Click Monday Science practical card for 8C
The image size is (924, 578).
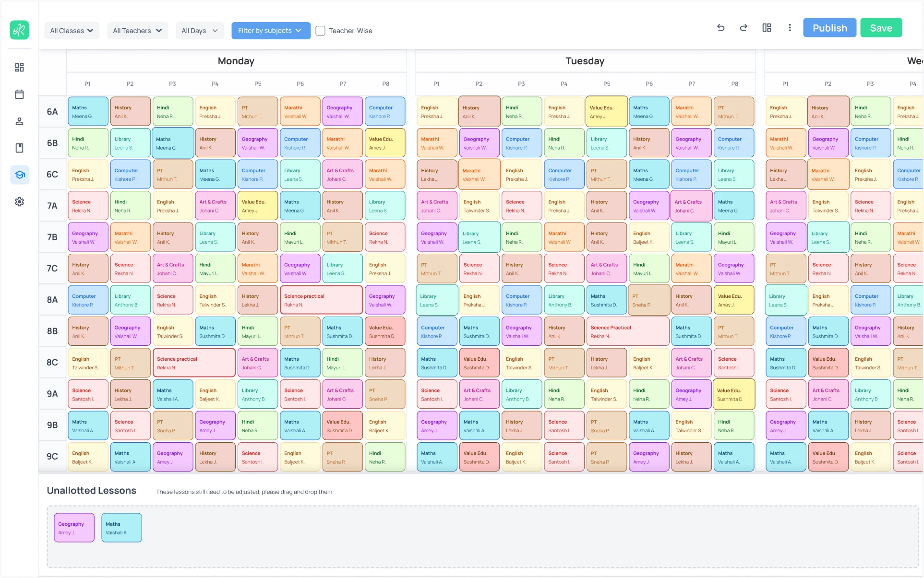[x=194, y=363]
